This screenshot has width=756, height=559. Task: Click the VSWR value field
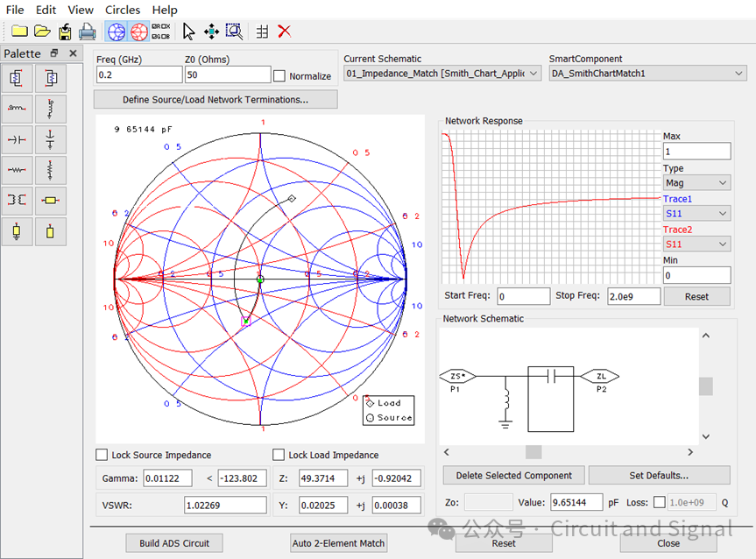[x=225, y=505]
